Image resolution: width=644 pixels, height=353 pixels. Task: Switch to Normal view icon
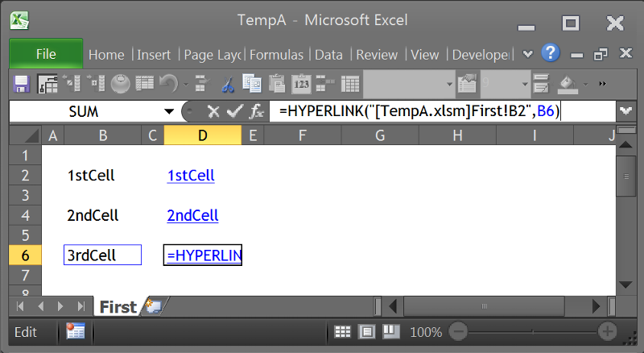point(343,331)
